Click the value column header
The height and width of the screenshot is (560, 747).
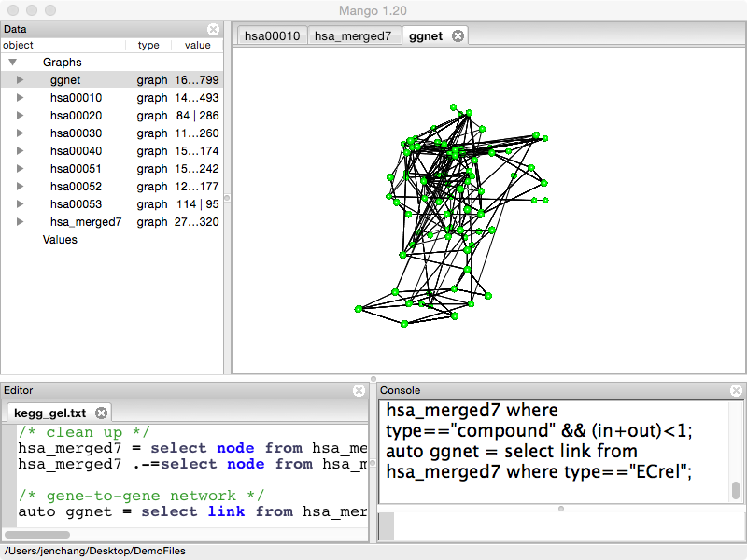(197, 45)
